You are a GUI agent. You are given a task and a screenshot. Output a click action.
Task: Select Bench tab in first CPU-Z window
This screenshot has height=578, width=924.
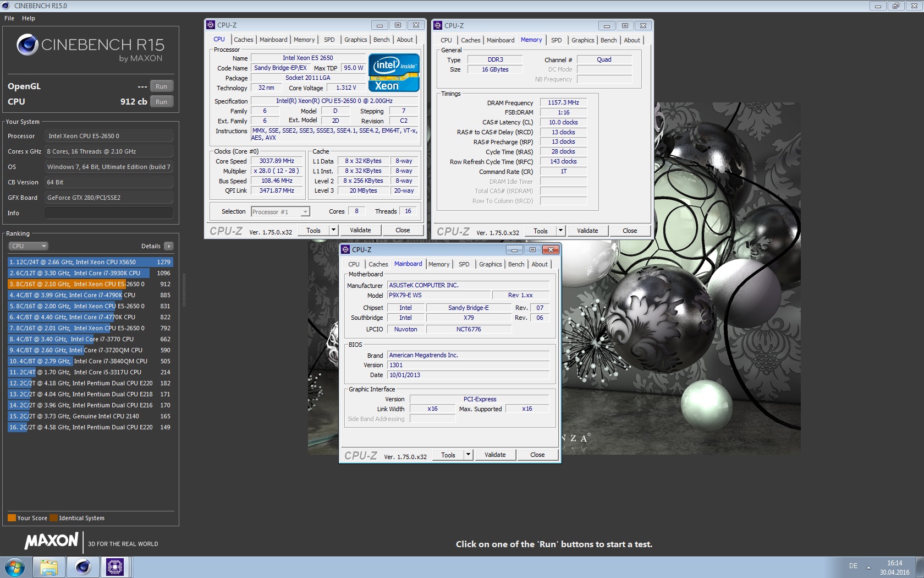tap(381, 40)
